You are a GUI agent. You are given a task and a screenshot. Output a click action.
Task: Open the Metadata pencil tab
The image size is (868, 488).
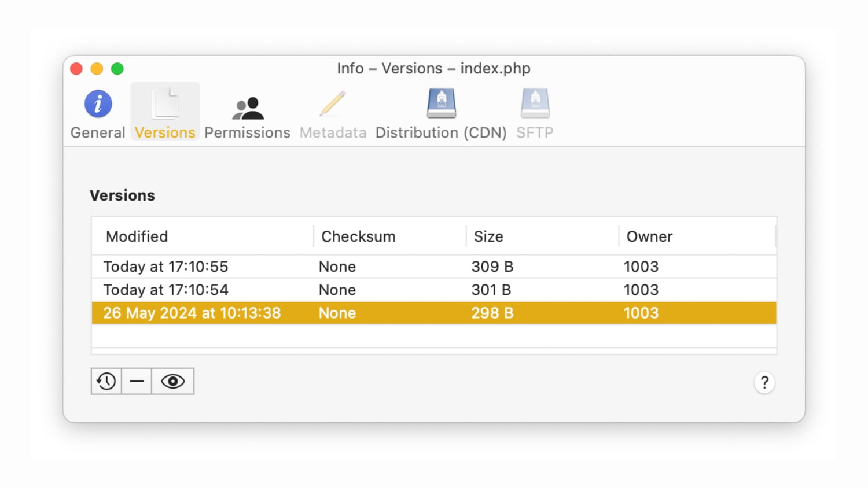click(333, 114)
